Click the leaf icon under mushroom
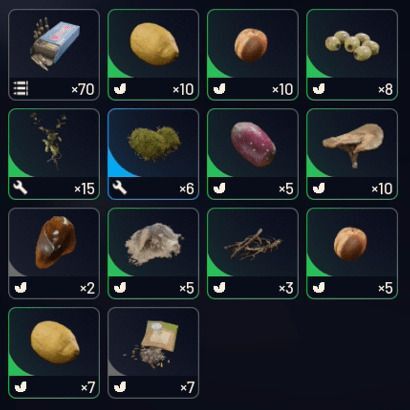This screenshot has width=410, height=410. (319, 188)
